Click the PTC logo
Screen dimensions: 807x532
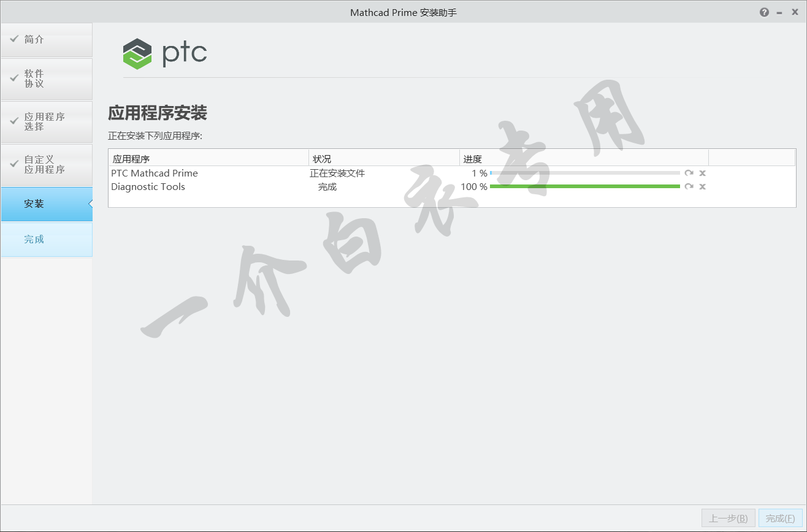pyautogui.click(x=165, y=54)
